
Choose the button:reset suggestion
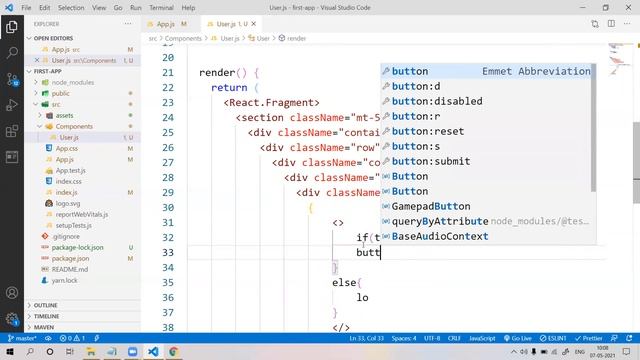click(486, 131)
